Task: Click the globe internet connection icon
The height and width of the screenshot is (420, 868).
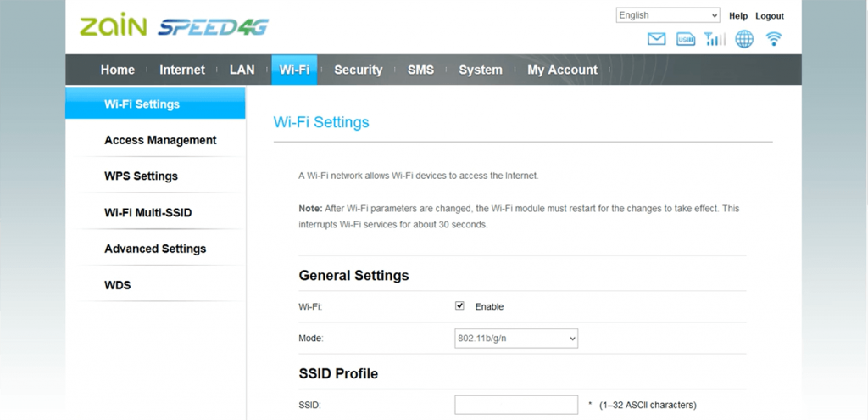Action: coord(744,39)
